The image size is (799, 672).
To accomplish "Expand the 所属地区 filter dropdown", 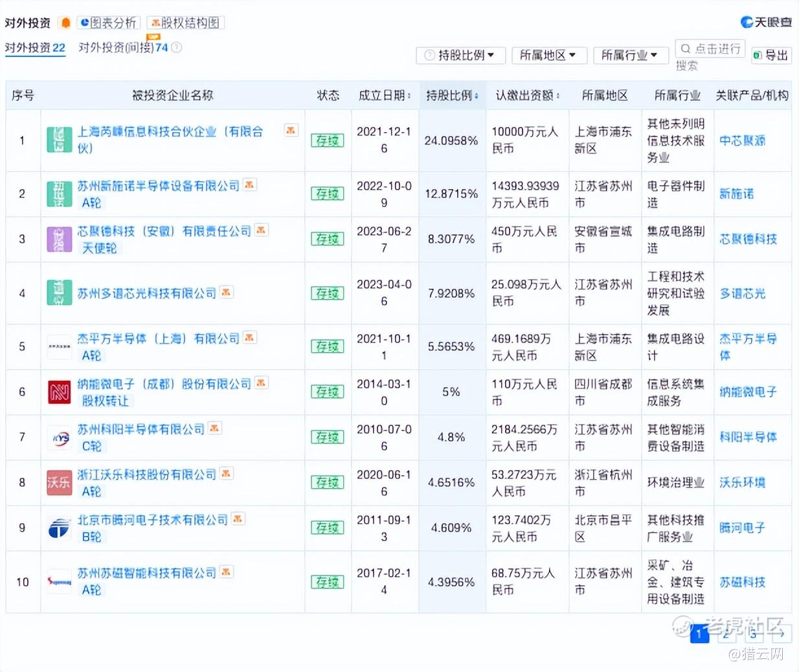I will coord(548,56).
